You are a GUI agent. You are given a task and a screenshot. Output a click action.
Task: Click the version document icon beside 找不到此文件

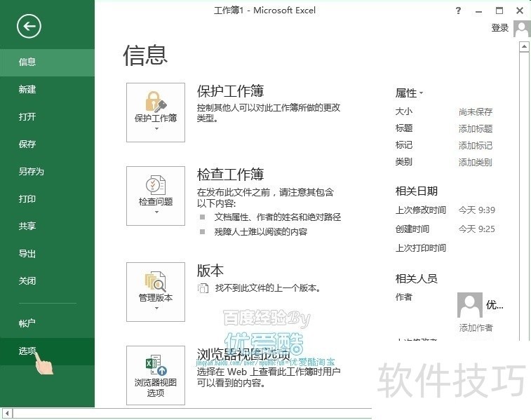point(203,288)
